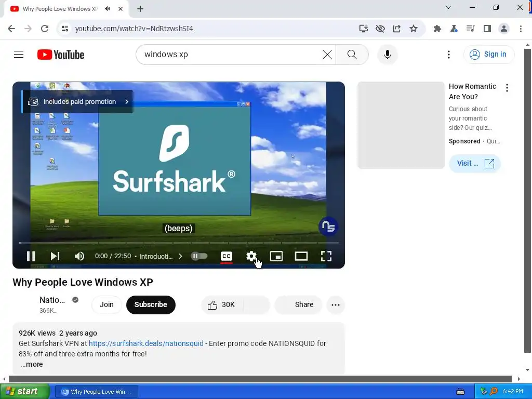View site information icon in address bar
Image resolution: width=532 pixels, height=399 pixels.
pyautogui.click(x=65, y=29)
